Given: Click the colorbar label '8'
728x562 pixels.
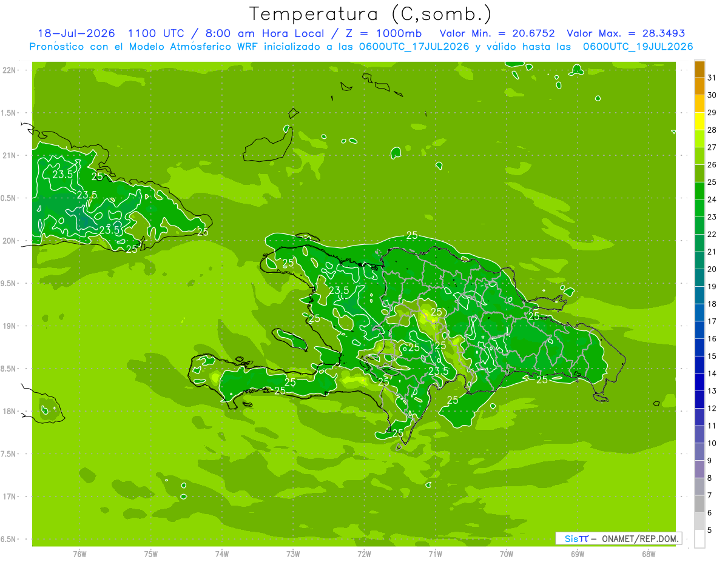Looking at the screenshot, I should pyautogui.click(x=710, y=478).
